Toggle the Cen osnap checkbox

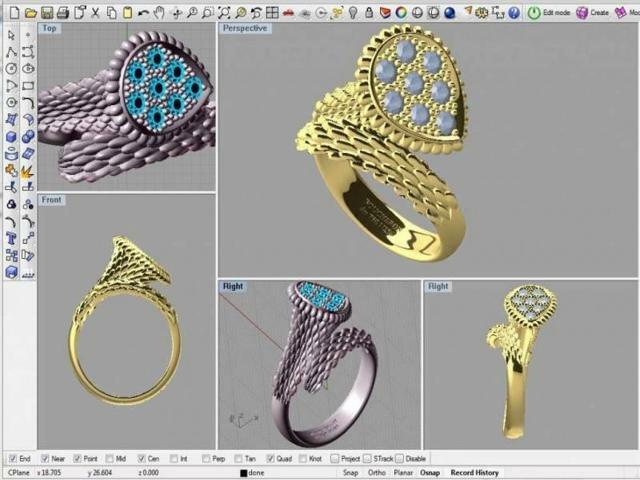(142, 459)
